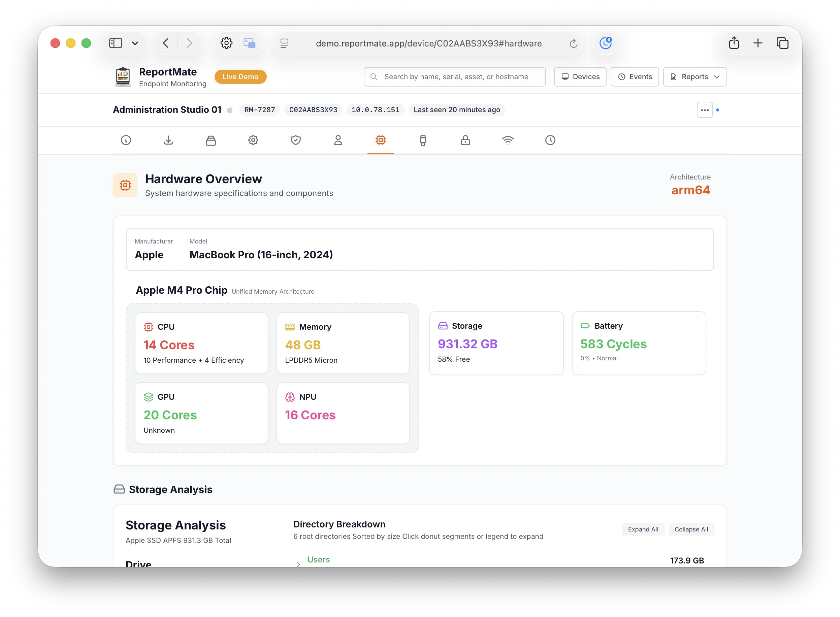
Task: Open the Applications package tab icon
Action: [x=211, y=140]
